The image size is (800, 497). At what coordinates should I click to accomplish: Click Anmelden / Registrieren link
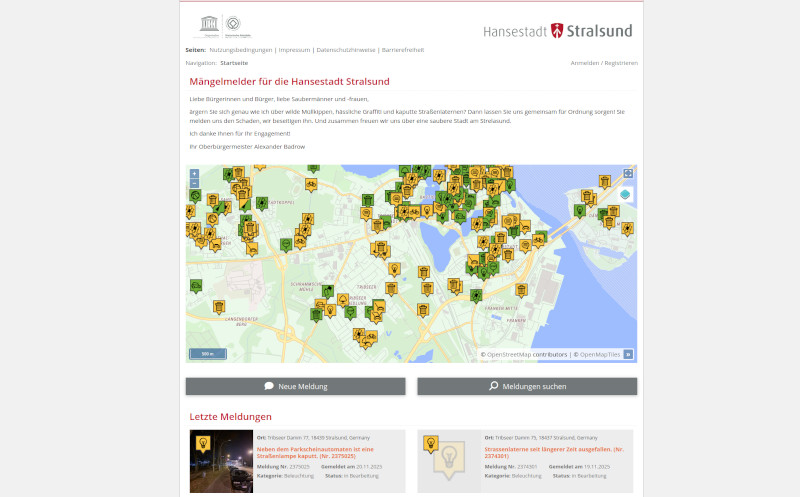[x=604, y=63]
